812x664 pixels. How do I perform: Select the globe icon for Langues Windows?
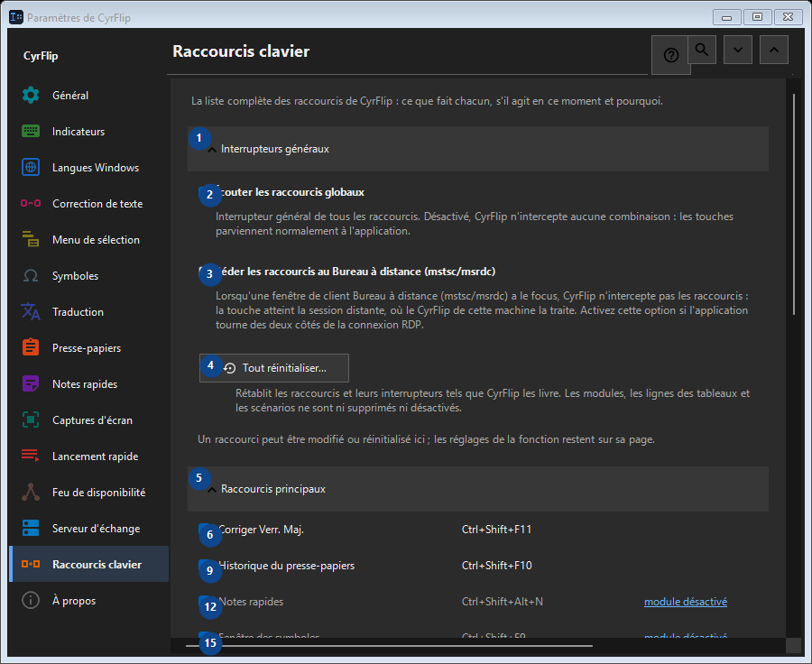point(31,167)
